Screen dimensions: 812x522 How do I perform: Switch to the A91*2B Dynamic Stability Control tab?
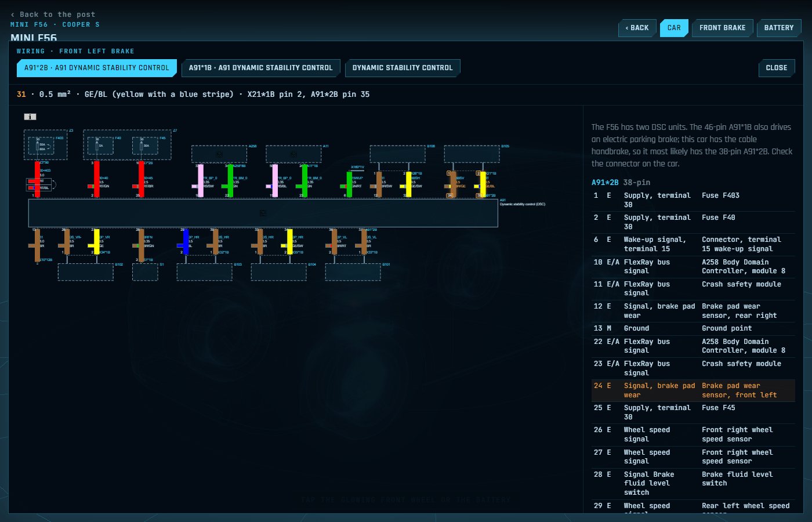coord(97,68)
